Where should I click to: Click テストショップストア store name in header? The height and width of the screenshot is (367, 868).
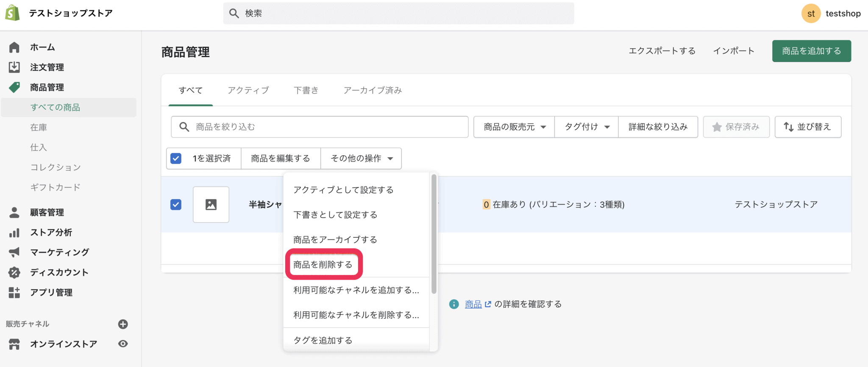click(x=71, y=13)
